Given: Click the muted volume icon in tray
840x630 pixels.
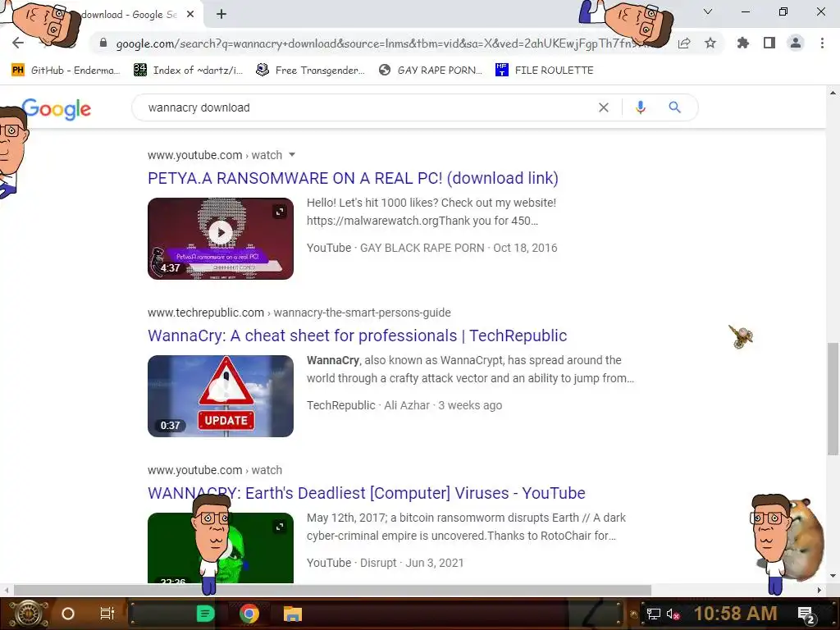Looking at the screenshot, I should 673,614.
